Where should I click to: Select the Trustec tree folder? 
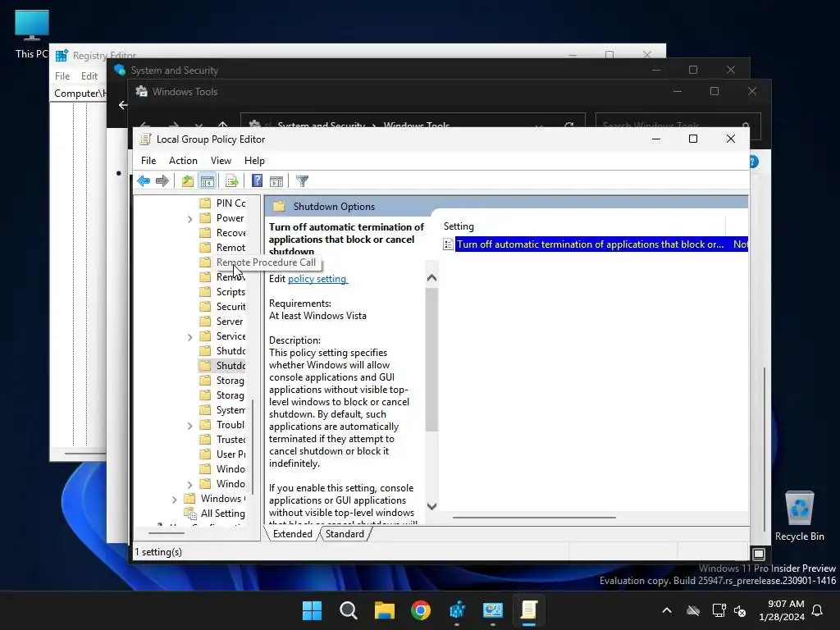(222, 440)
